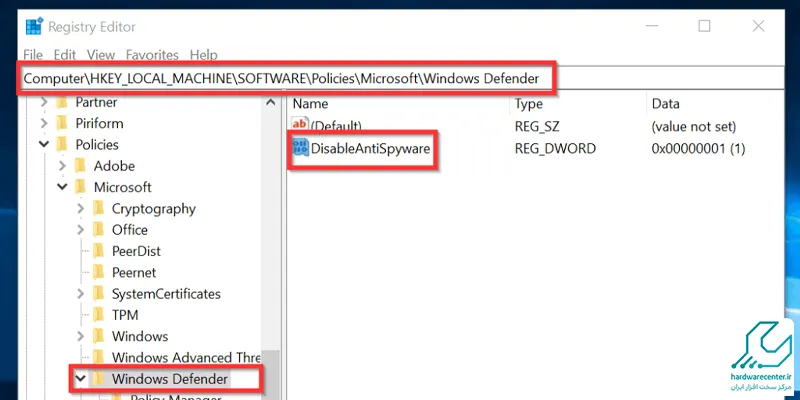
Task: Select the Windows Defender tree item
Action: click(170, 379)
